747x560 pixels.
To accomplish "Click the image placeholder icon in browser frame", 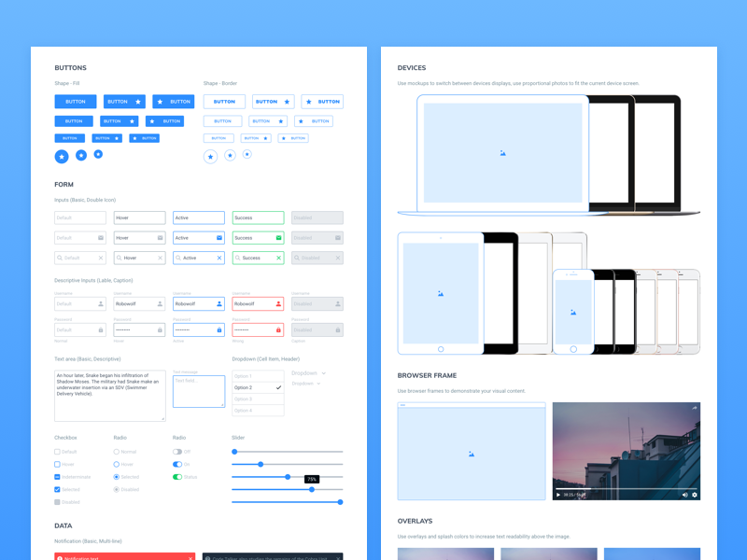I will [472, 454].
